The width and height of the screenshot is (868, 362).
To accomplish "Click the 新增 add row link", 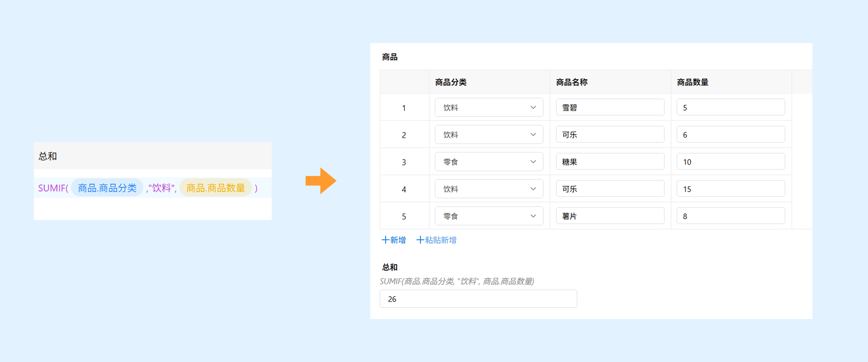I will click(394, 240).
